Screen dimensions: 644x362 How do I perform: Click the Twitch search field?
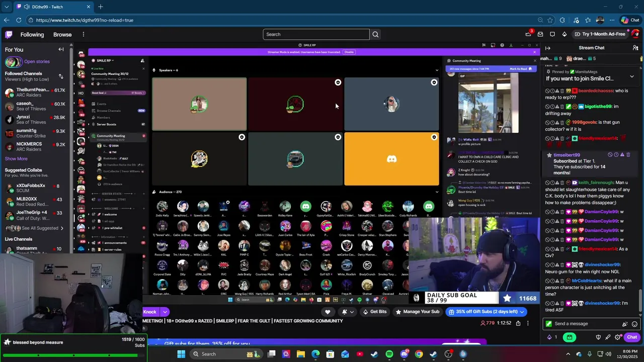tap(316, 34)
